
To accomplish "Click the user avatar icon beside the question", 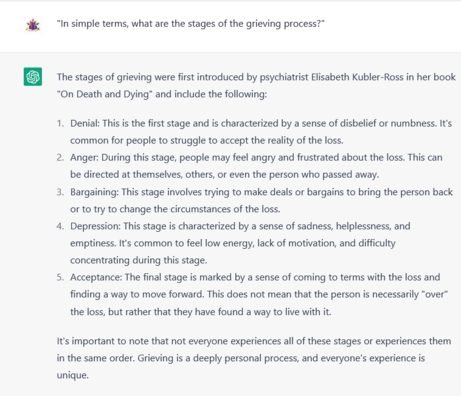I will pos(33,25).
